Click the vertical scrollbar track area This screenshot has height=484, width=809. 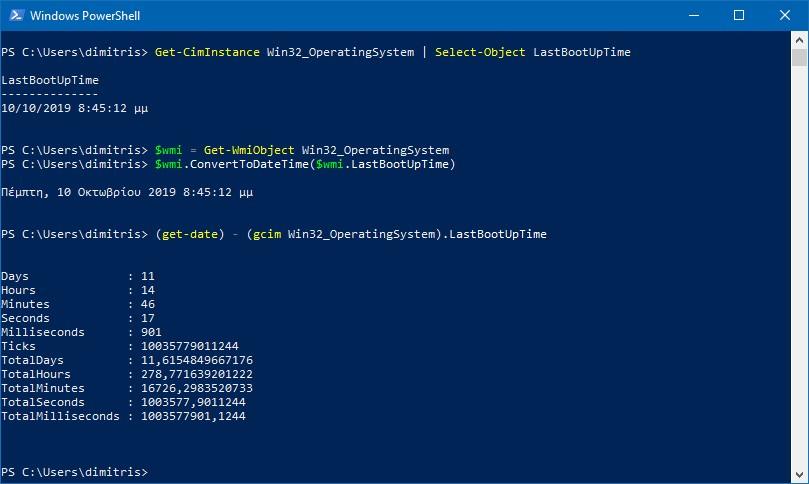799,266
